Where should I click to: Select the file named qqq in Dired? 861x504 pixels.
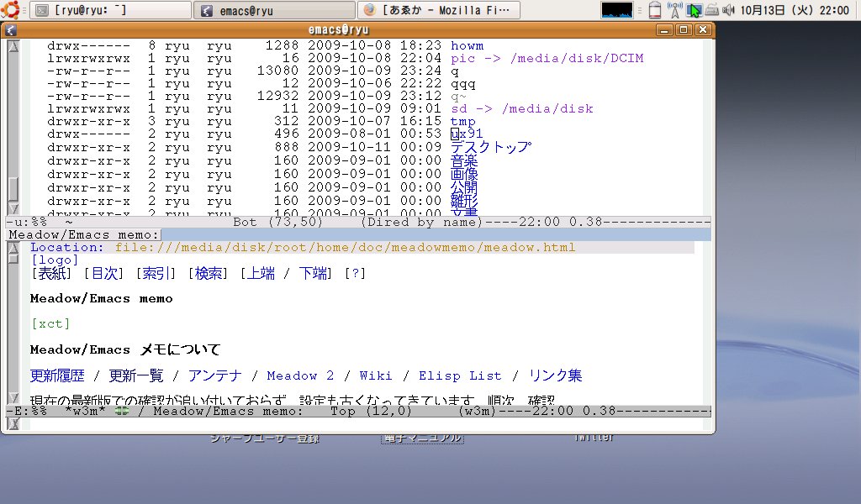coord(463,84)
